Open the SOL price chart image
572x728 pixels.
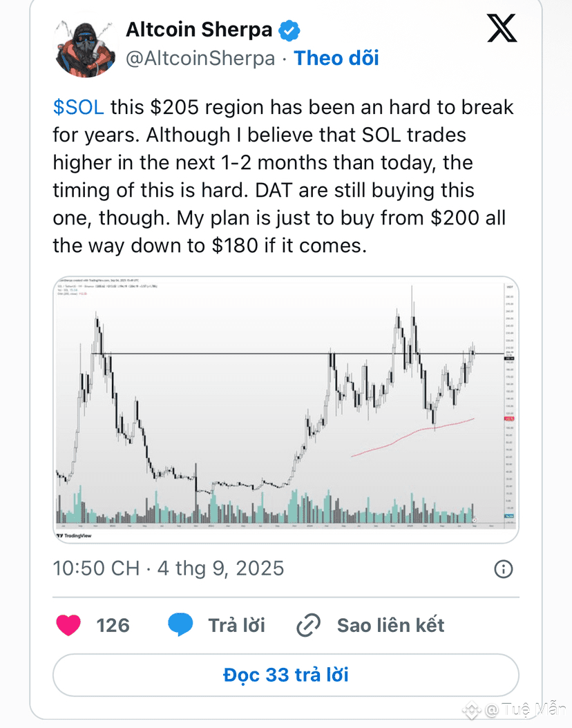point(285,410)
